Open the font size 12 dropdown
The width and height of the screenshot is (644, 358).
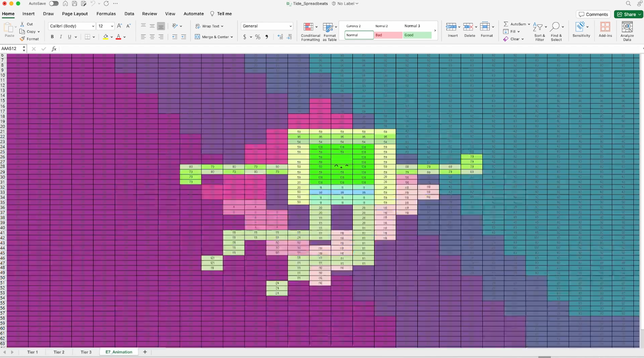(x=105, y=26)
